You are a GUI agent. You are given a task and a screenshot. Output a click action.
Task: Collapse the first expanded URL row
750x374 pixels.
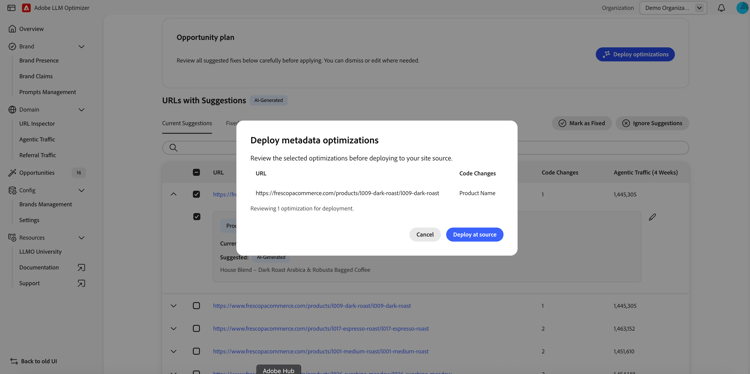174,194
